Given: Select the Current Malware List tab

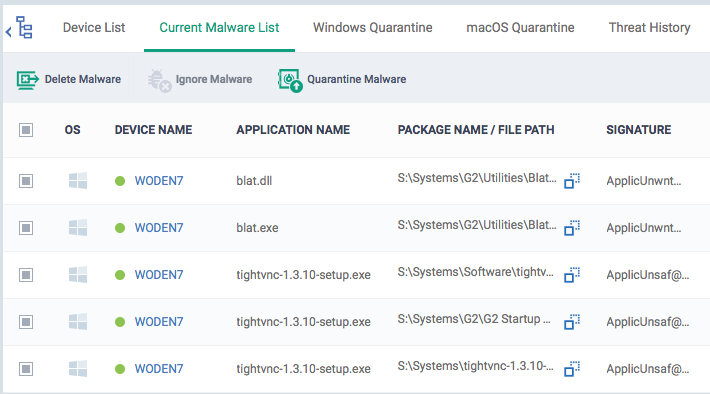Looking at the screenshot, I should pyautogui.click(x=219, y=28).
